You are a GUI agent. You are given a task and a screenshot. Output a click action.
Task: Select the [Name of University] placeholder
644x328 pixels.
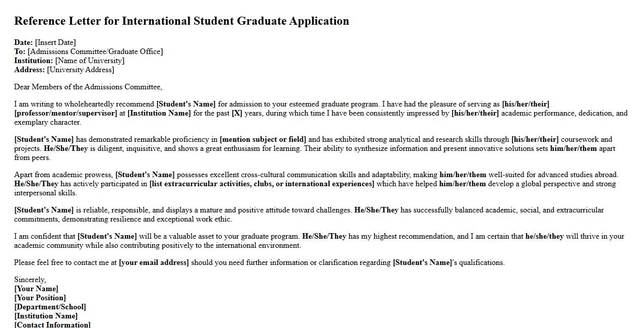90,61
